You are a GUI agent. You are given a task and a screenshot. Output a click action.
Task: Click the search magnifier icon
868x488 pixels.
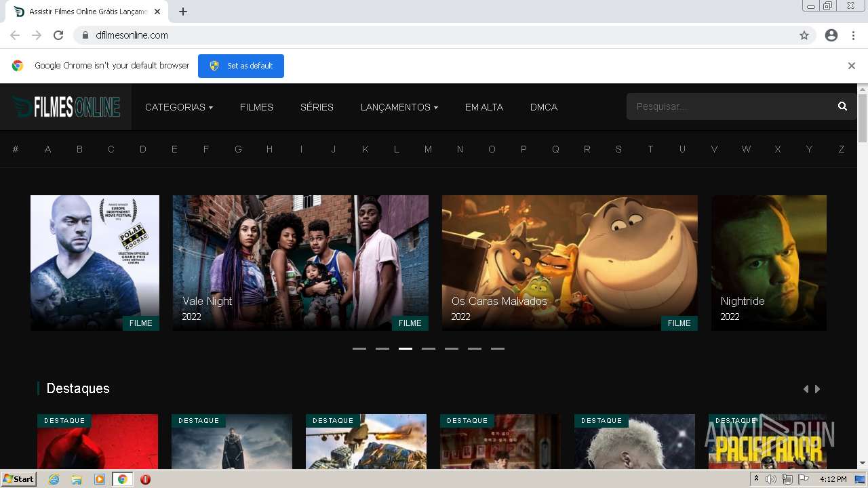click(842, 106)
